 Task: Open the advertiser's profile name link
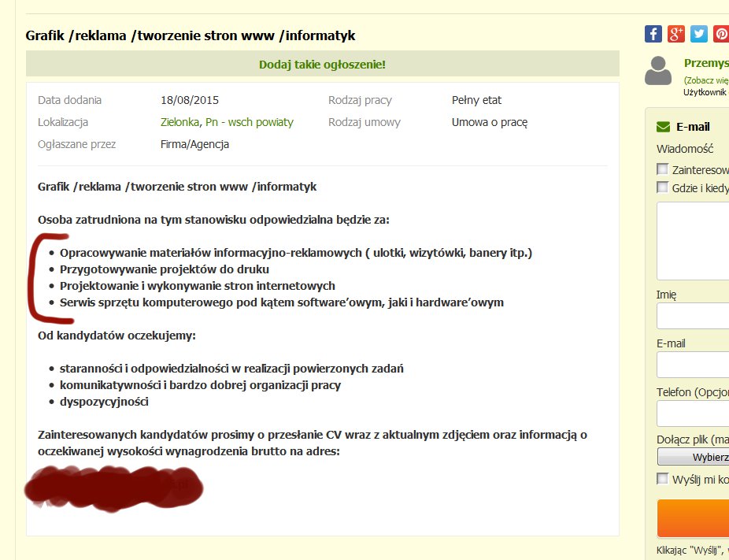click(705, 63)
